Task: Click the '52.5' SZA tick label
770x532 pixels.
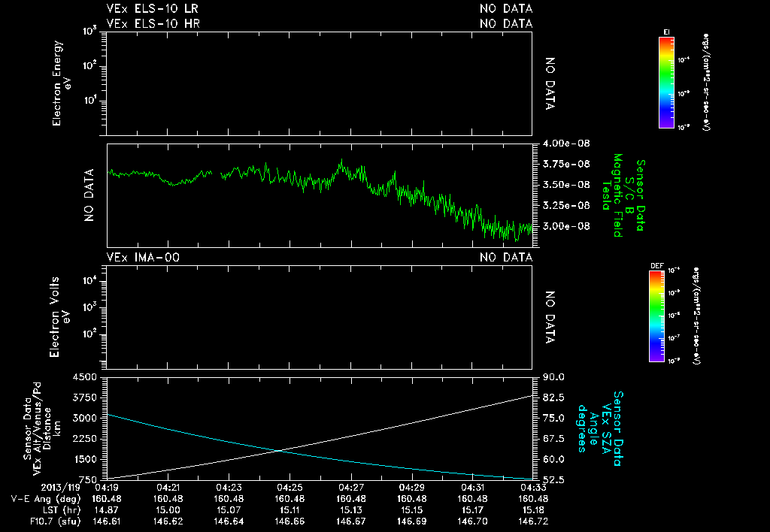Action: click(553, 480)
